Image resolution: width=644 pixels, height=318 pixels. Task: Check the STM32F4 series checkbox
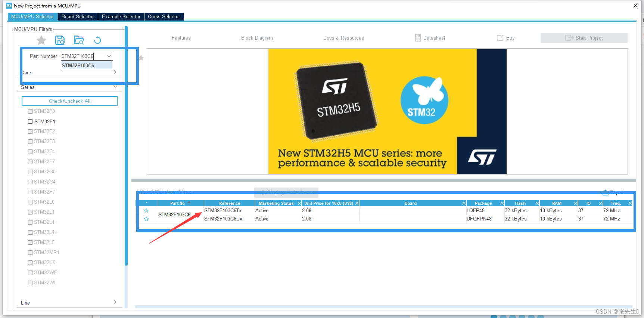pos(30,152)
